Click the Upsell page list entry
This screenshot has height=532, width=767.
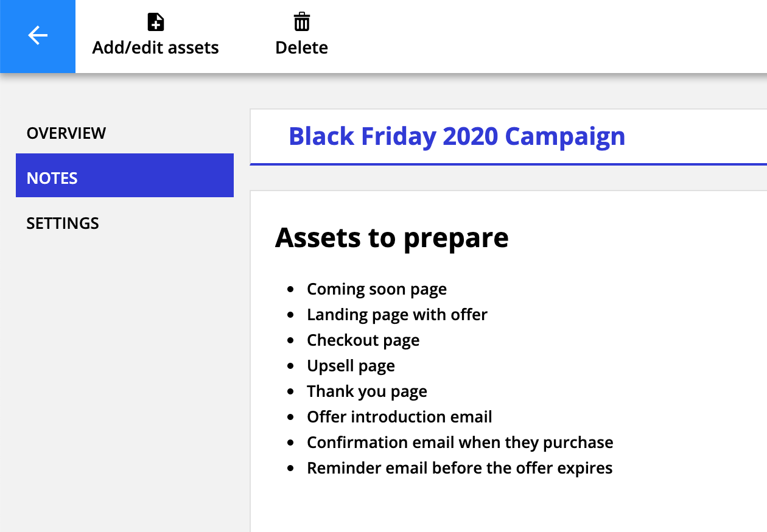351,366
